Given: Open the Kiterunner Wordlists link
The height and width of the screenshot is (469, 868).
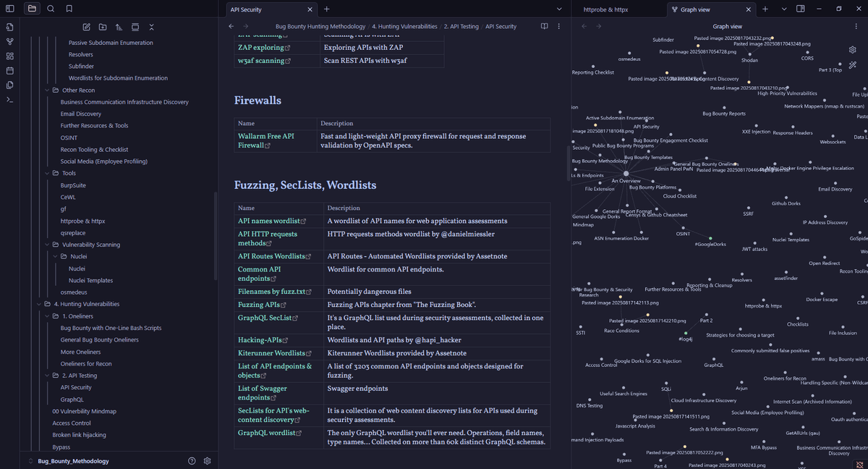Looking at the screenshot, I should pos(271,353).
